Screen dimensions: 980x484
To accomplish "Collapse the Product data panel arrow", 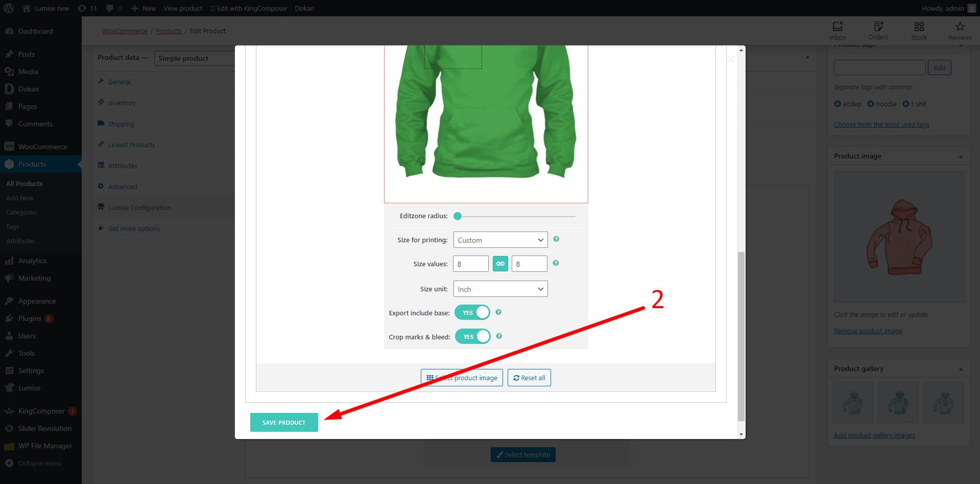I will tap(807, 57).
